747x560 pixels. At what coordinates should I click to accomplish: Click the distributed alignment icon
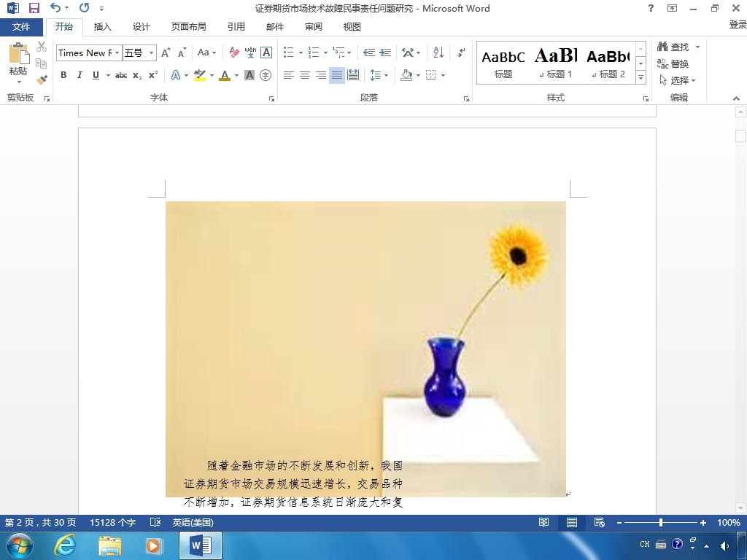click(353, 75)
